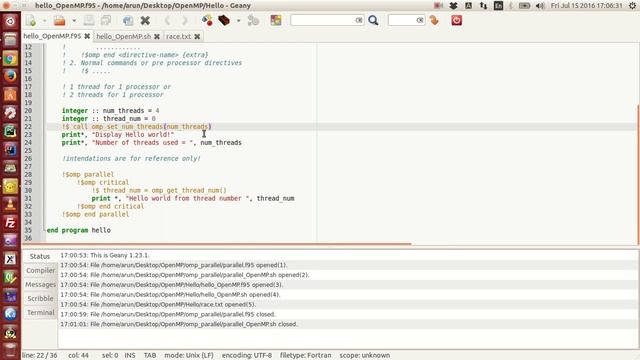640x360 pixels.
Task: Open the new file template dropdown arrow
Action: [x=44, y=20]
